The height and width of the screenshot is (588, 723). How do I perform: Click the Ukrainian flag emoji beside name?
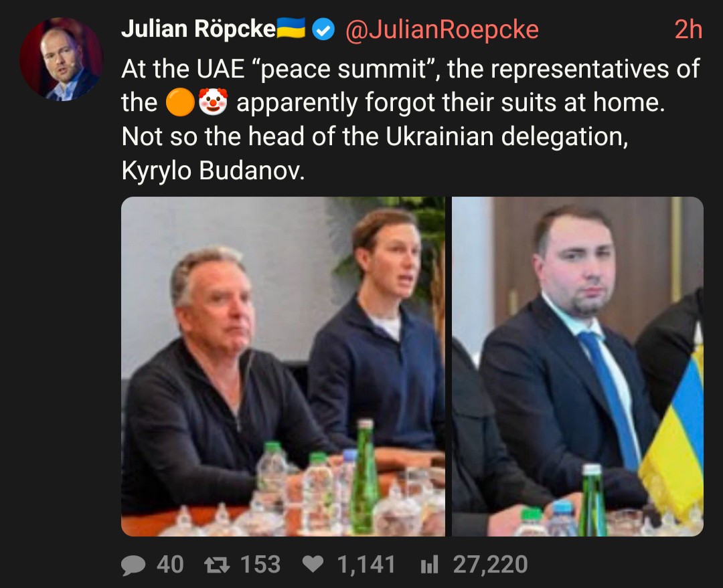tap(291, 27)
